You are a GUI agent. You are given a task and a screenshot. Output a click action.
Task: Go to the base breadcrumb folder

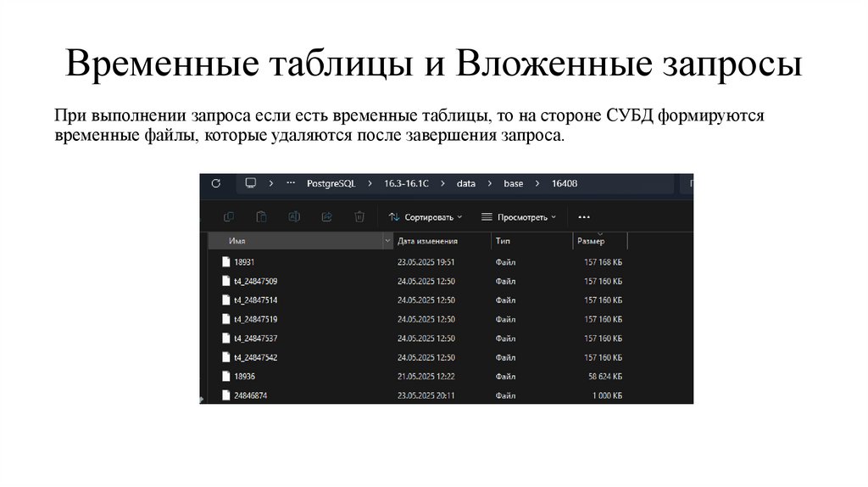(x=513, y=183)
